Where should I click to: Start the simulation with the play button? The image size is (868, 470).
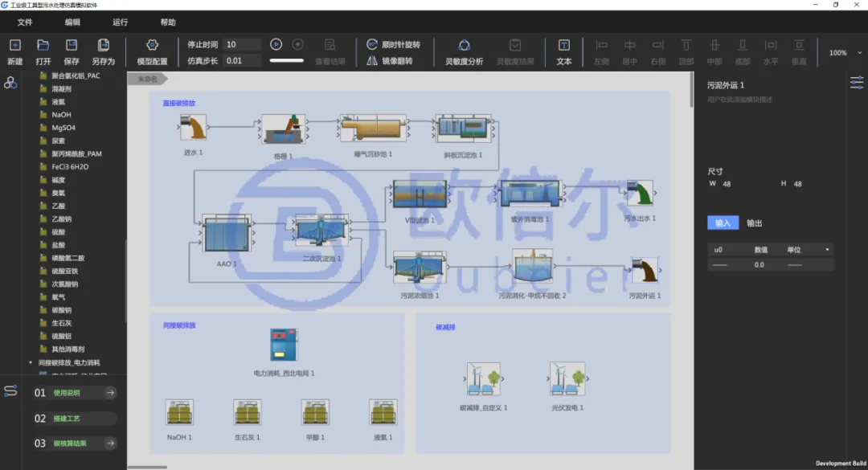pyautogui.click(x=276, y=44)
